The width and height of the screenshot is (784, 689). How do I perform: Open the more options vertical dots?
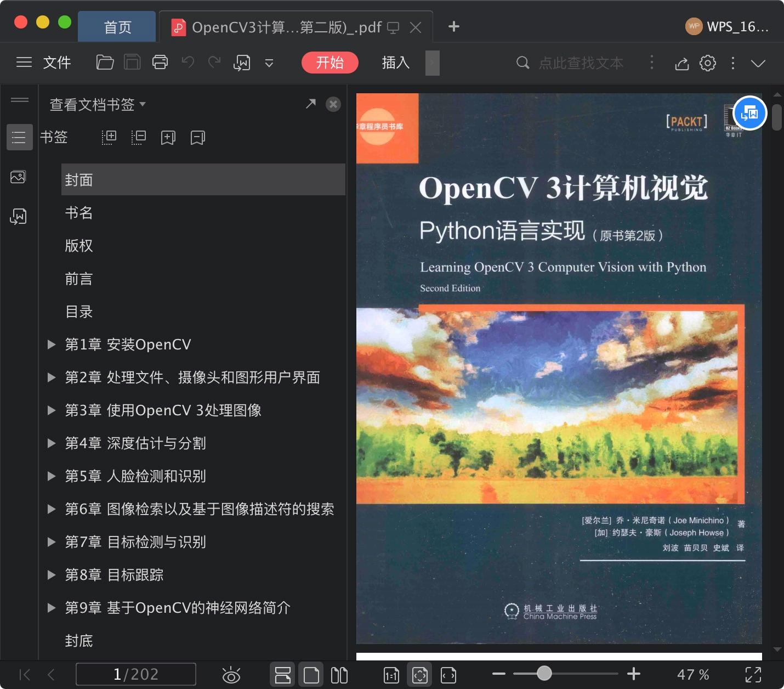pyautogui.click(x=733, y=63)
